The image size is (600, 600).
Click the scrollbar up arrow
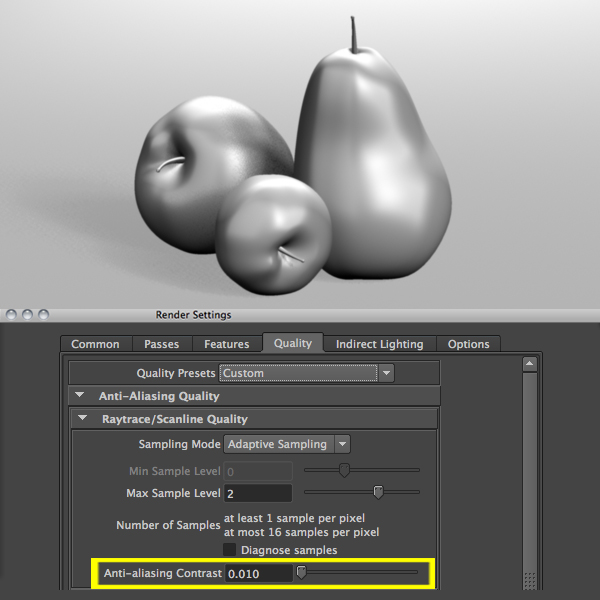click(530, 364)
